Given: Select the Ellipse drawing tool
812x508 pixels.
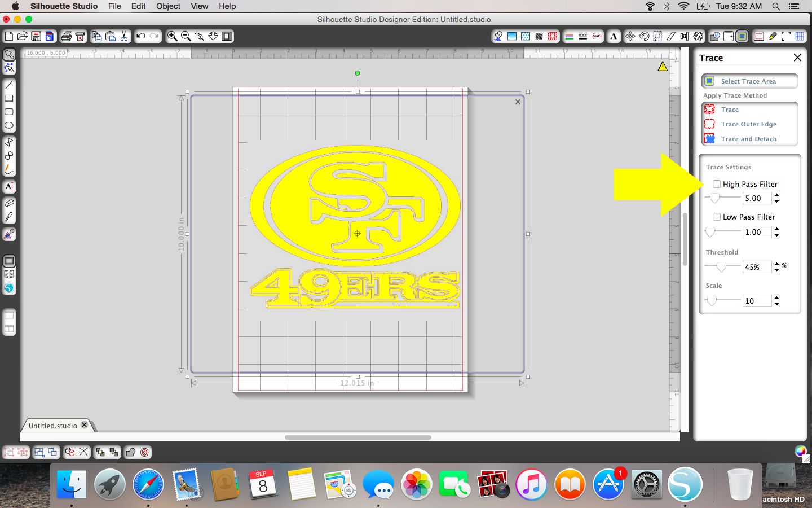Looking at the screenshot, I should coord(9,125).
